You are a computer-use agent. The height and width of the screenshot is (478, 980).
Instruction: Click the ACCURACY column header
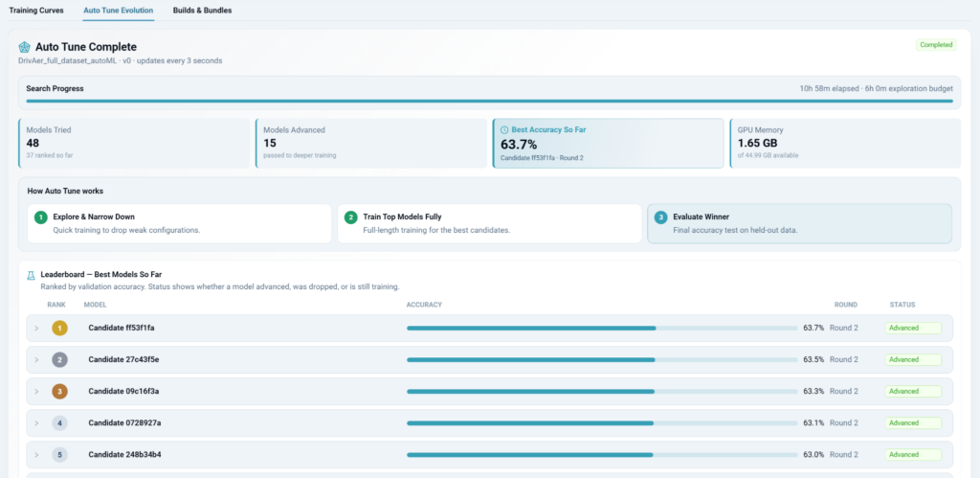(424, 305)
